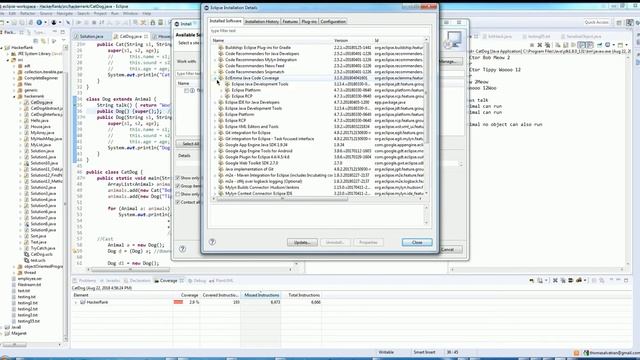Click the Remove All Sessions icon in Coverage toolbar
Viewport: 640px width, 360px height.
(563, 280)
